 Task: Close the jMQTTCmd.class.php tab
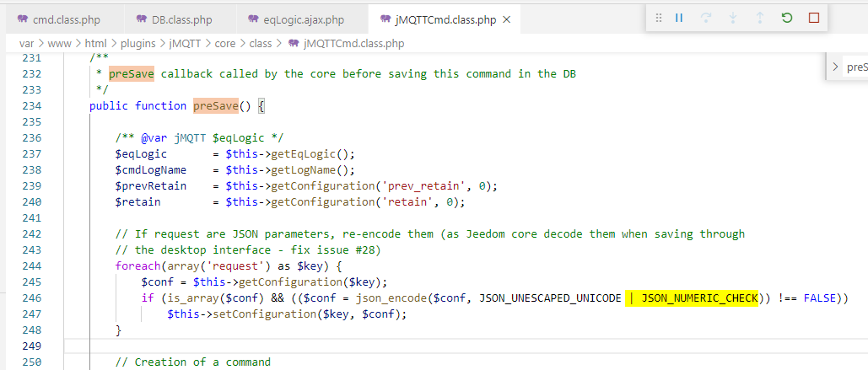coord(506,20)
